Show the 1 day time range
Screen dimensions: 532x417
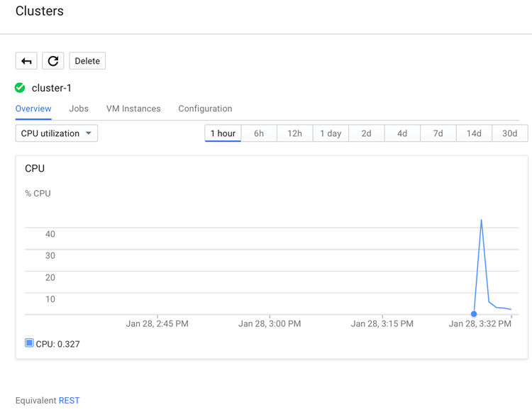tap(331, 133)
